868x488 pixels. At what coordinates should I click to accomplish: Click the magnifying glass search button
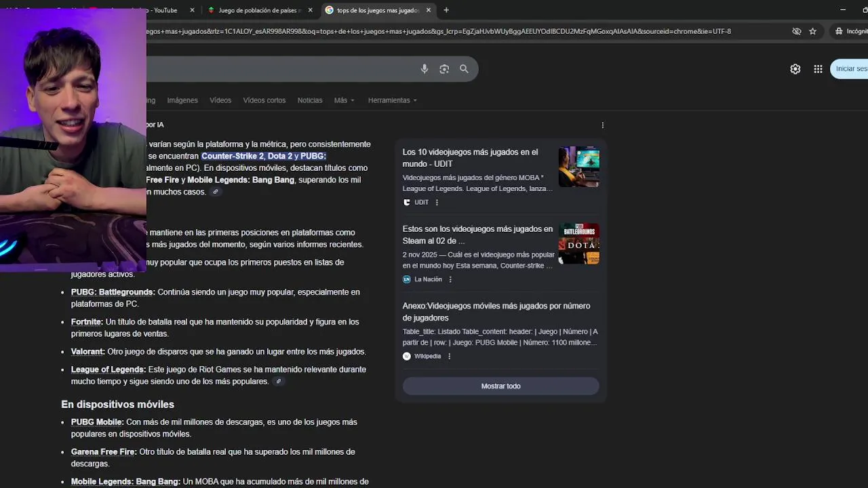coord(464,68)
